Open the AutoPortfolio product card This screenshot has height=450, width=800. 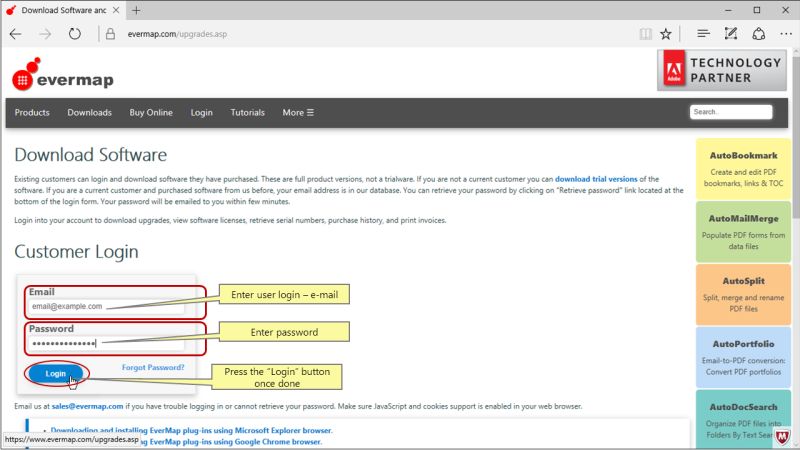tap(743, 357)
